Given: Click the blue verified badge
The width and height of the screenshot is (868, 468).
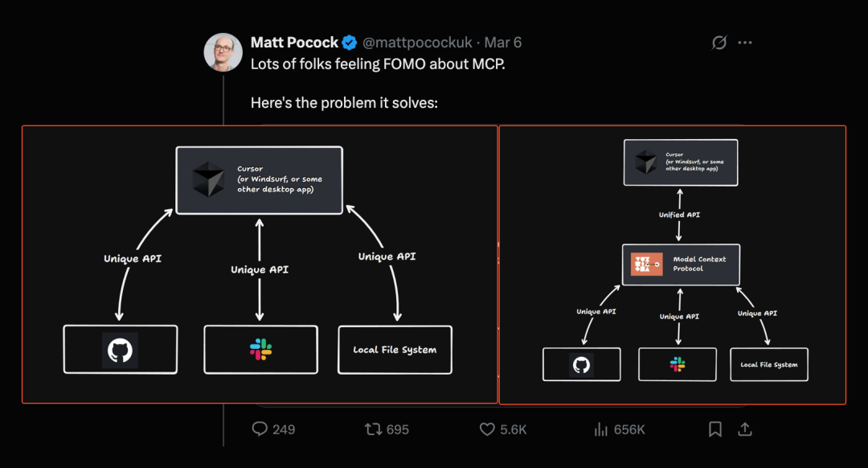Looking at the screenshot, I should (350, 43).
